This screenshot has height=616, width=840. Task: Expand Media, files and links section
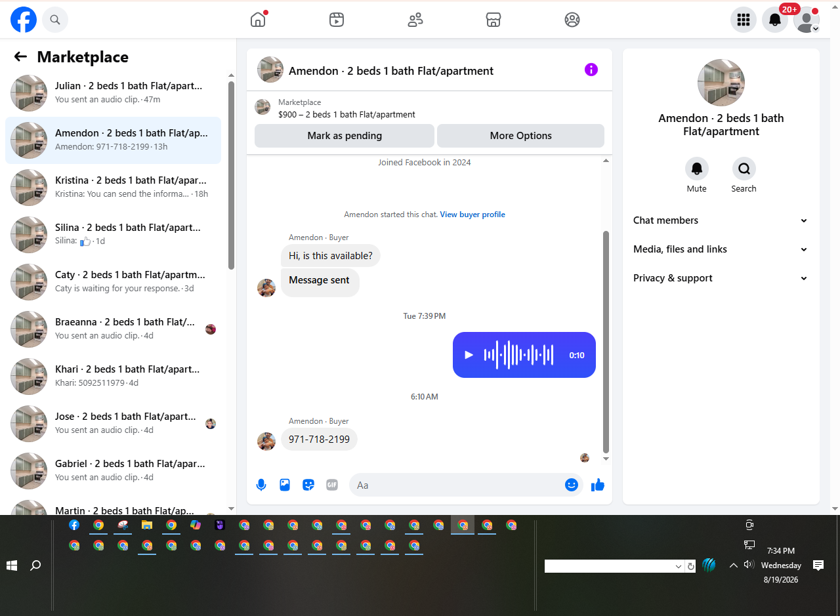pyautogui.click(x=721, y=249)
